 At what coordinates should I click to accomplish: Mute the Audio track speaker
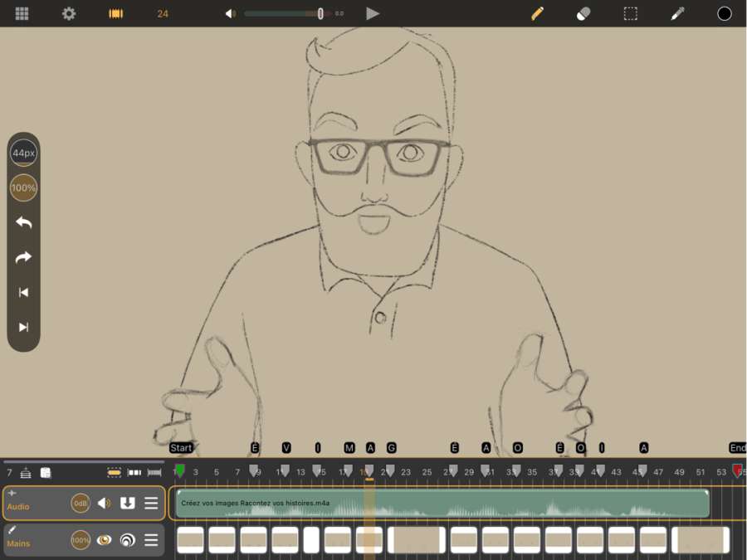click(104, 503)
